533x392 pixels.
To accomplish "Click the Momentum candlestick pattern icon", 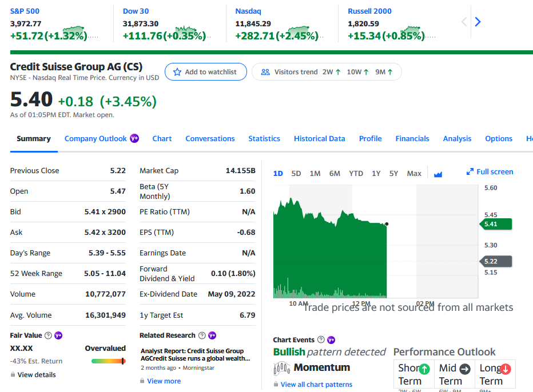I will [x=281, y=368].
